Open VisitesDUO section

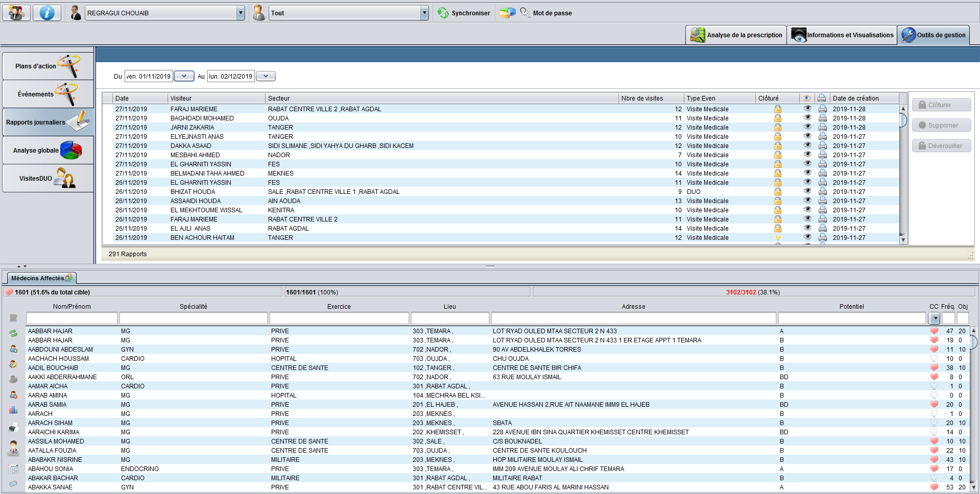48,178
